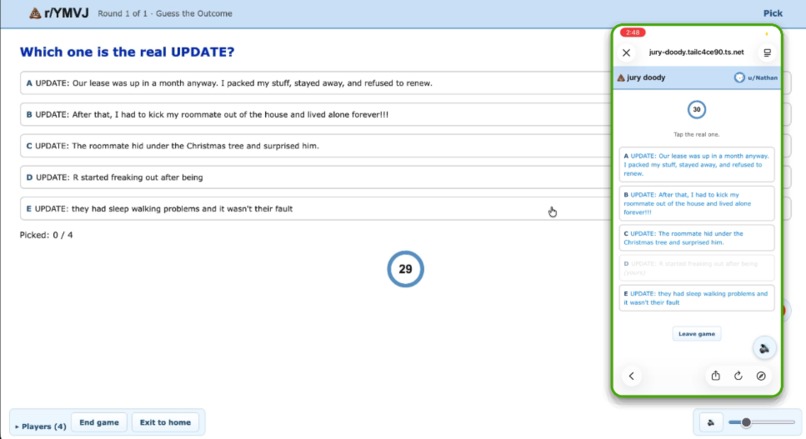
Task: Click the jury-doody.tailc4ce90.ts.net address on phone
Action: pyautogui.click(x=696, y=52)
